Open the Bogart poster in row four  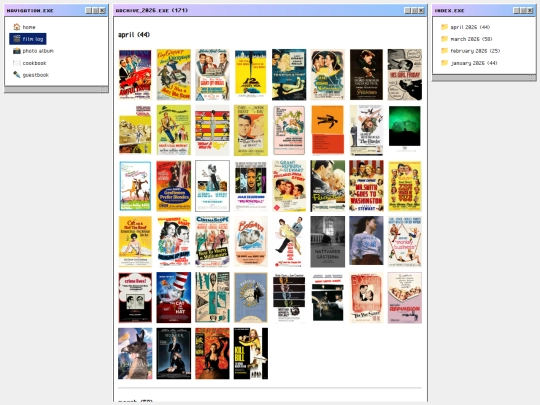pyautogui.click(x=251, y=242)
